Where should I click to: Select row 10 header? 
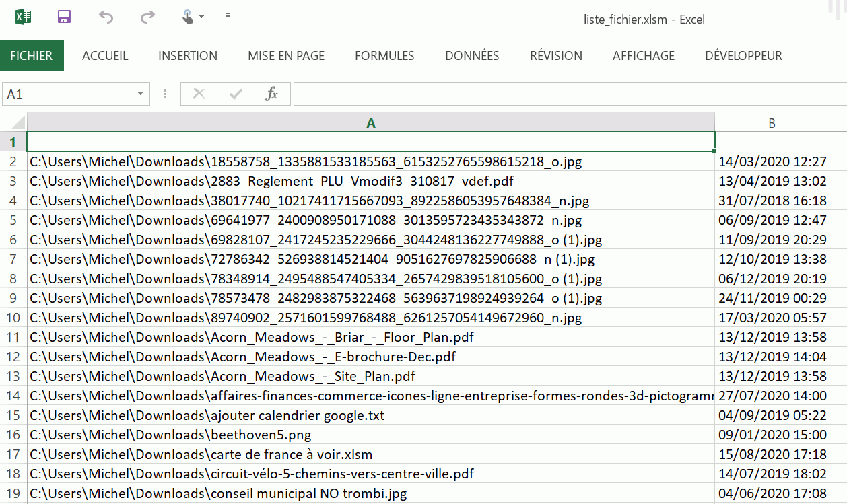[x=13, y=318]
